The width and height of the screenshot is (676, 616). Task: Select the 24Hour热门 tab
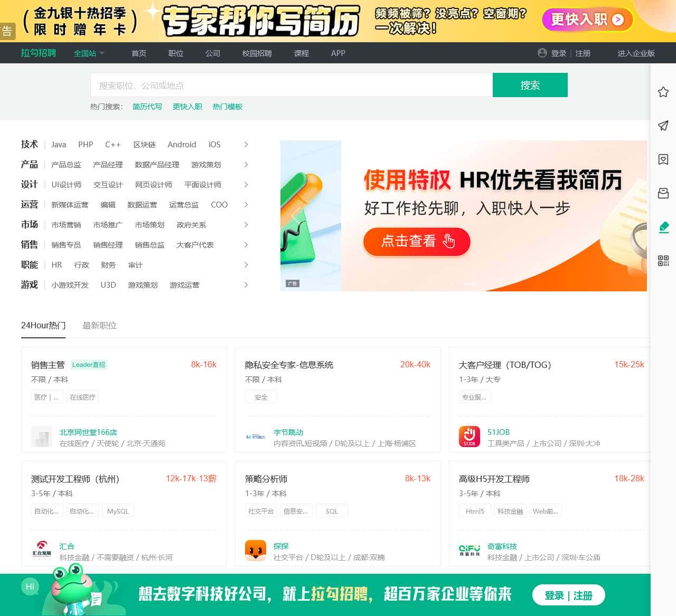43,325
